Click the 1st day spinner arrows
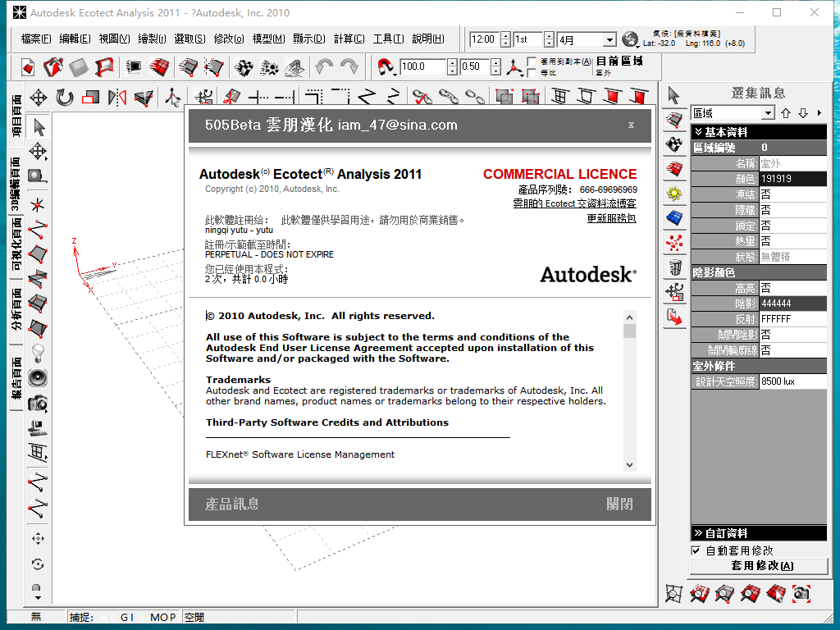 coord(549,39)
